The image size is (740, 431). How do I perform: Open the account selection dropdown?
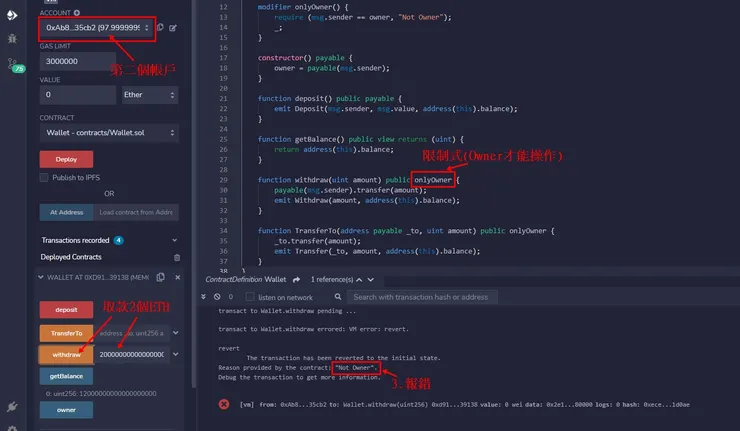(97, 28)
